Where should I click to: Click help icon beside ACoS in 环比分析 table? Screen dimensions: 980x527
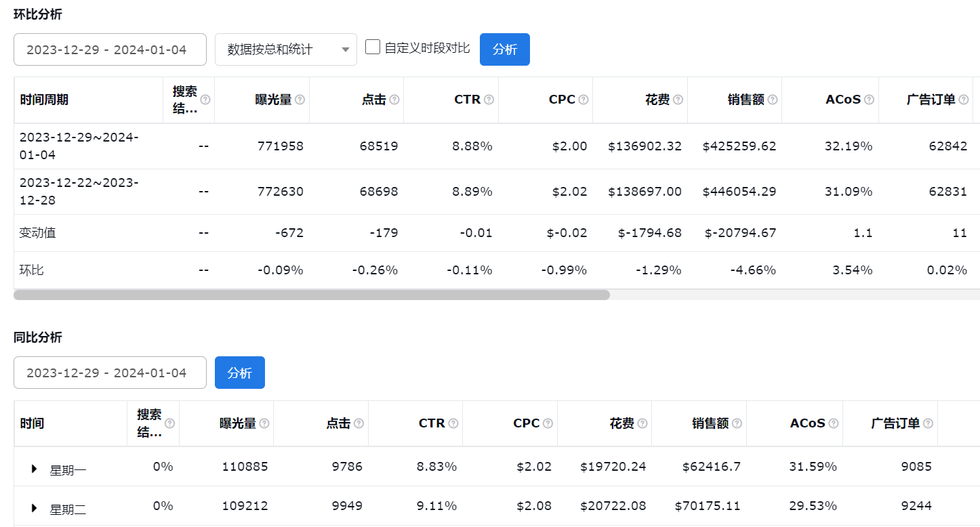click(x=869, y=100)
